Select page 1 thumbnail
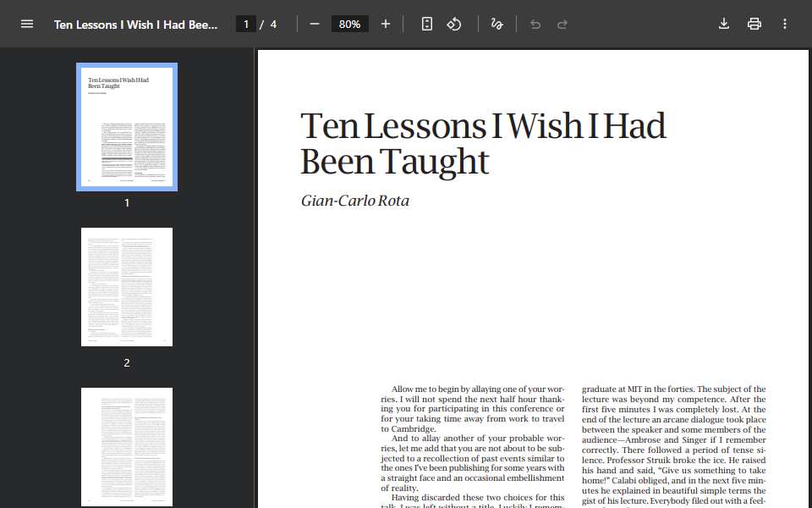This screenshot has width=812, height=508. [127, 127]
